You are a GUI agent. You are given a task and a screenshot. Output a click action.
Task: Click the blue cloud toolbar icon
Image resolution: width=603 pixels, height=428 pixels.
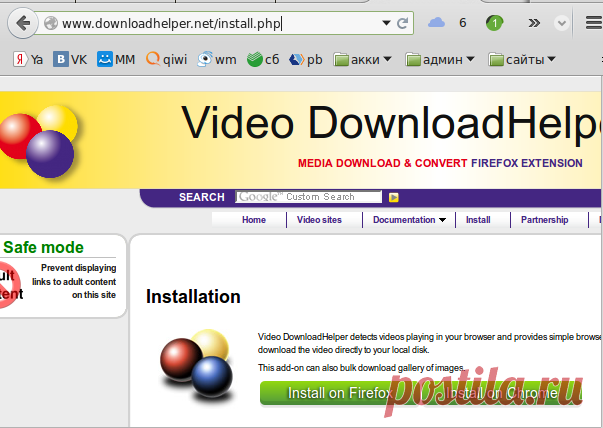[x=436, y=23]
